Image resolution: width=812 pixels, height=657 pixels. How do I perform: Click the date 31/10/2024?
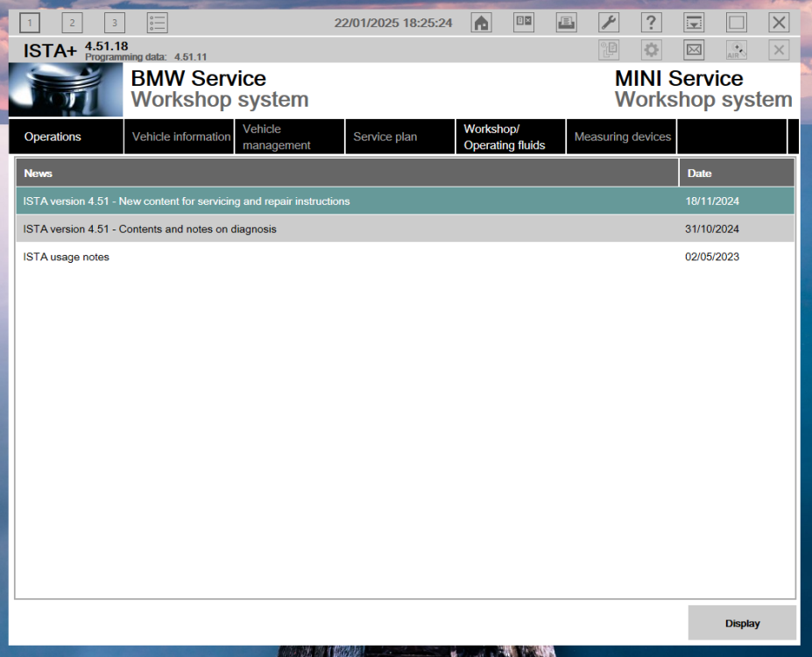click(x=712, y=229)
